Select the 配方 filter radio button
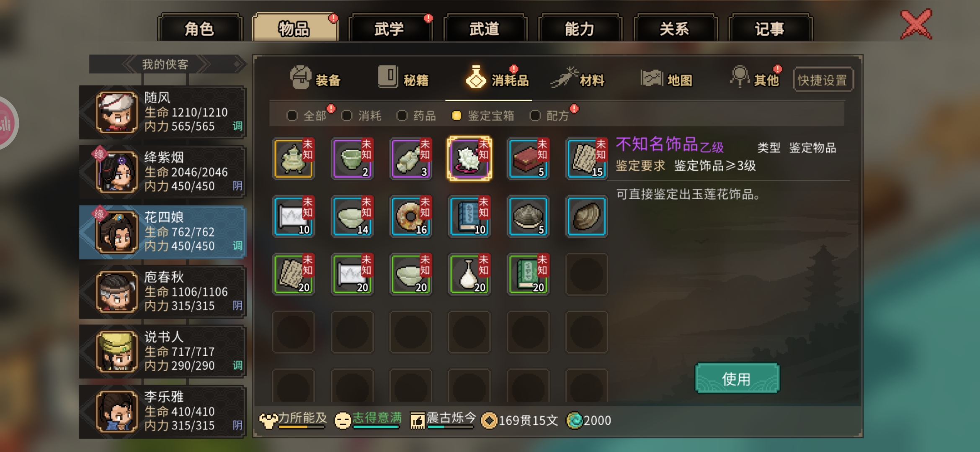Viewport: 980px width, 452px height. pos(535,116)
